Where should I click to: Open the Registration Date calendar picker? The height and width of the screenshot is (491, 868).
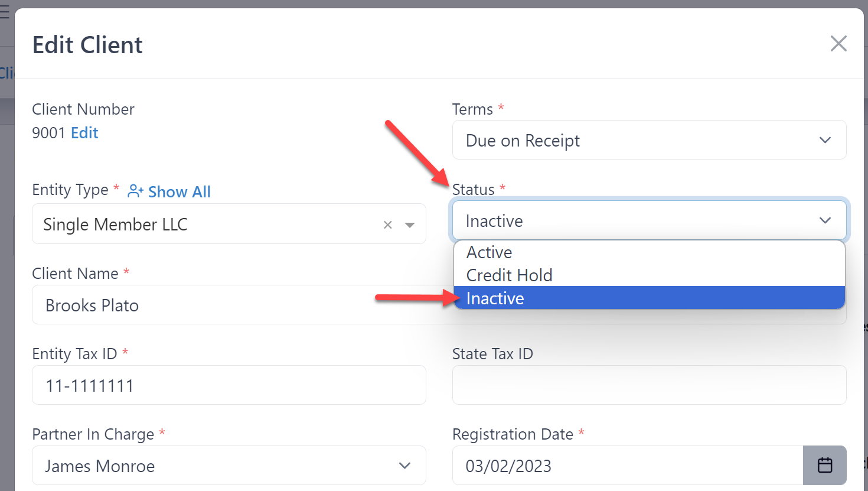coord(824,466)
